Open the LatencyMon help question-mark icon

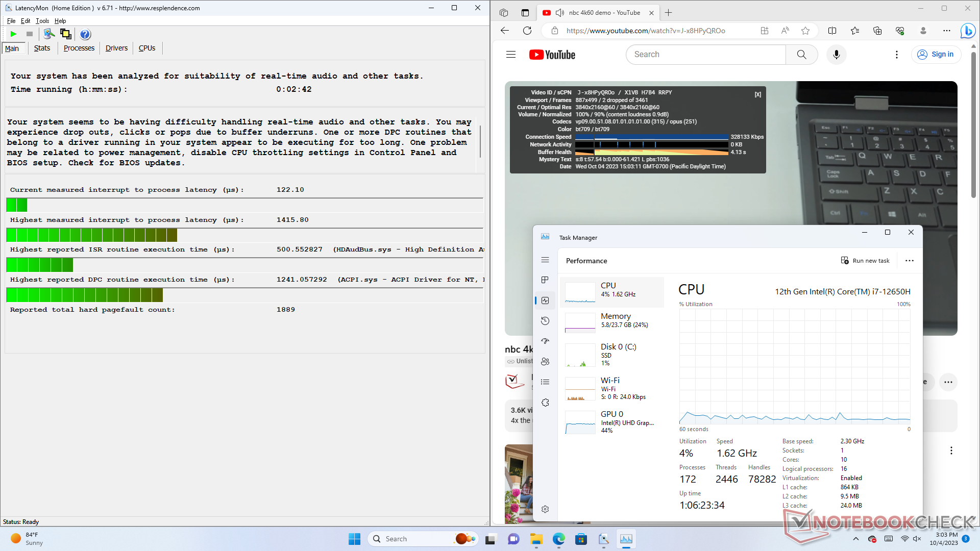[85, 34]
